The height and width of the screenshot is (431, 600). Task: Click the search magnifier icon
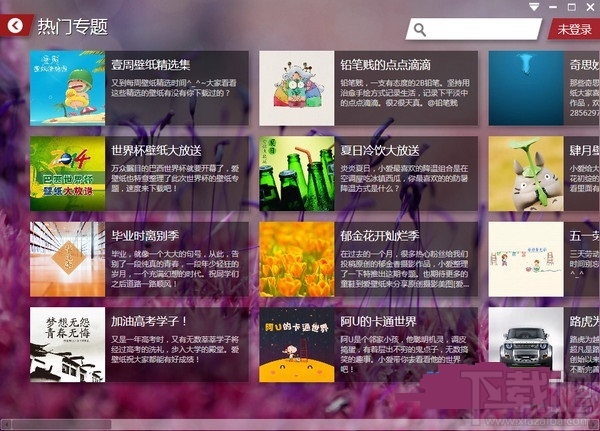(x=420, y=29)
